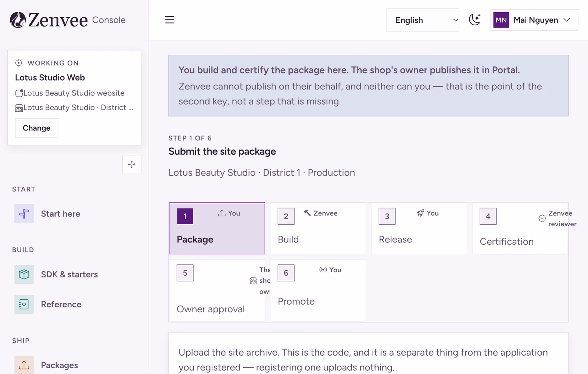Select step 4 Certification
Image resolution: width=588 pixels, height=374 pixels.
(520, 228)
